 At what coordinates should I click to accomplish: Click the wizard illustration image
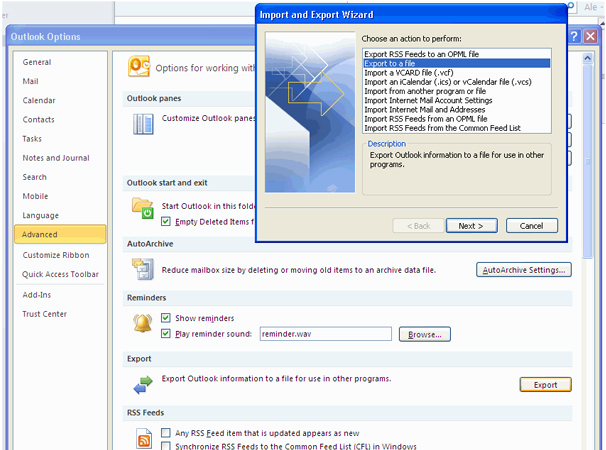(310, 112)
